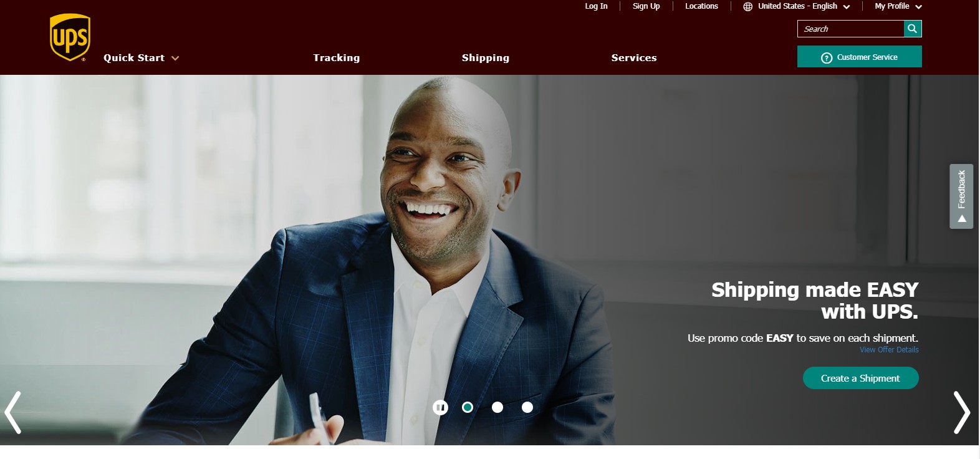
Task: Click the globe language icon
Action: [748, 6]
